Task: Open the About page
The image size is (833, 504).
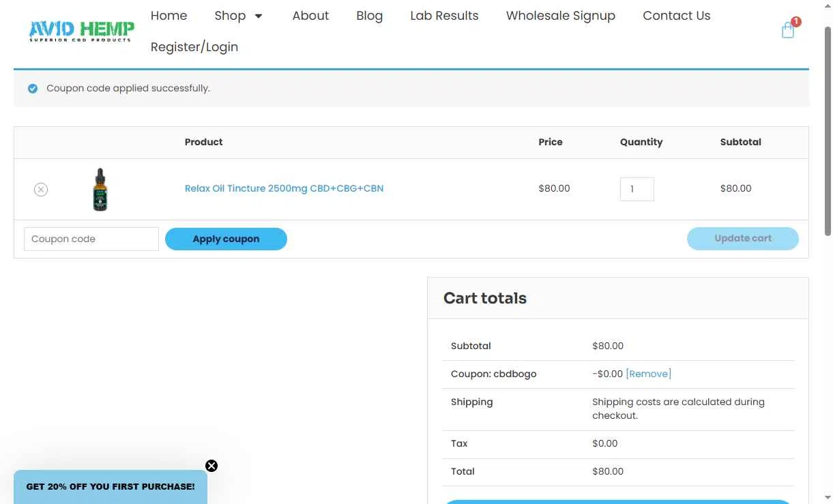Action: pos(310,16)
